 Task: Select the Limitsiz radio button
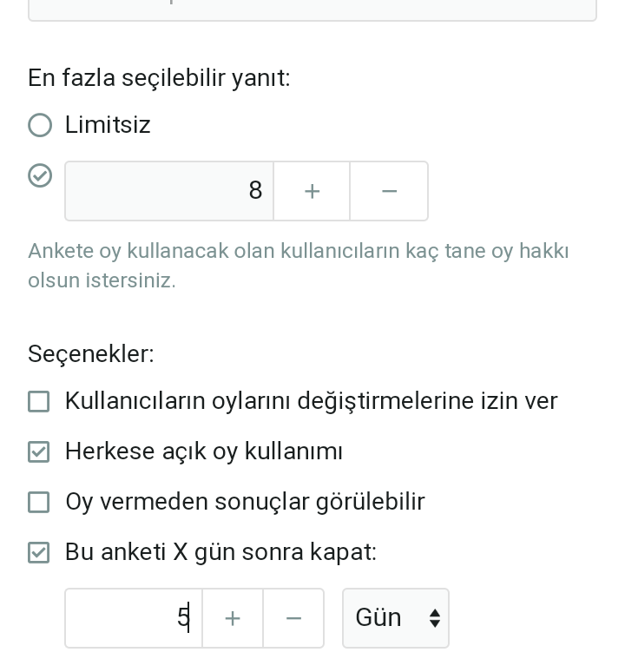click(40, 125)
